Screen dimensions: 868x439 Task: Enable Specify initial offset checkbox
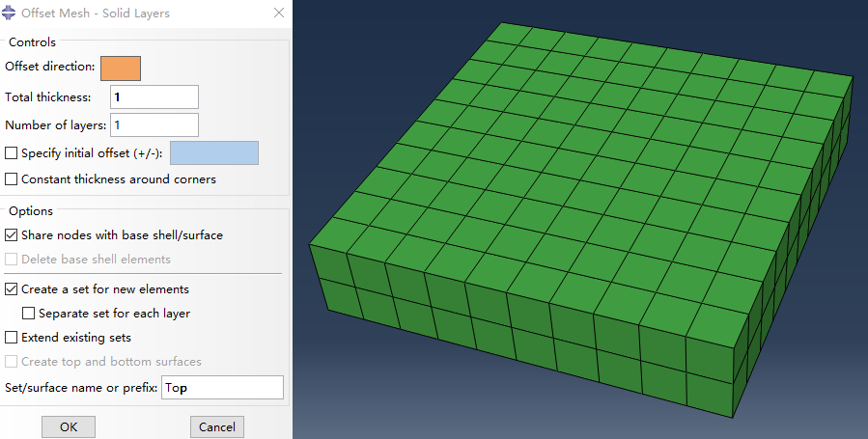click(x=11, y=153)
